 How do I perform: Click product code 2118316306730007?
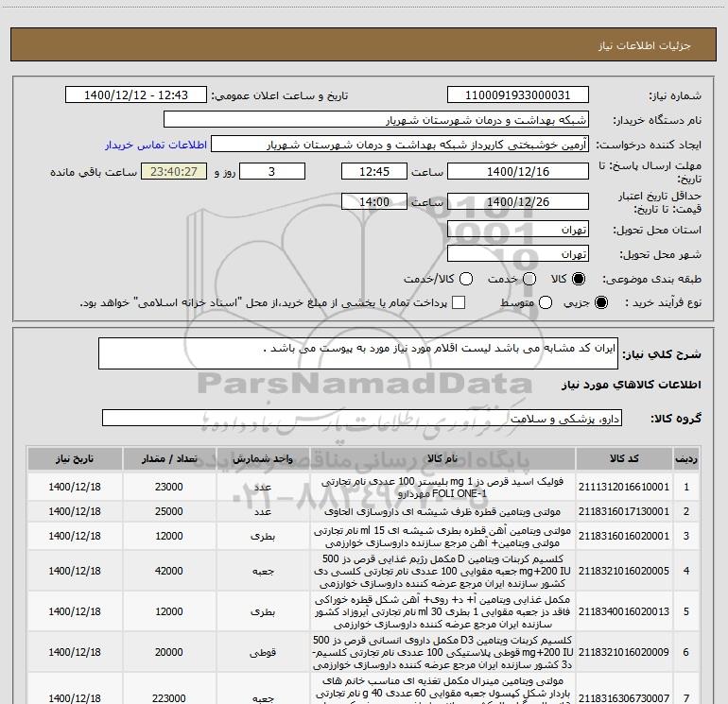624,698
